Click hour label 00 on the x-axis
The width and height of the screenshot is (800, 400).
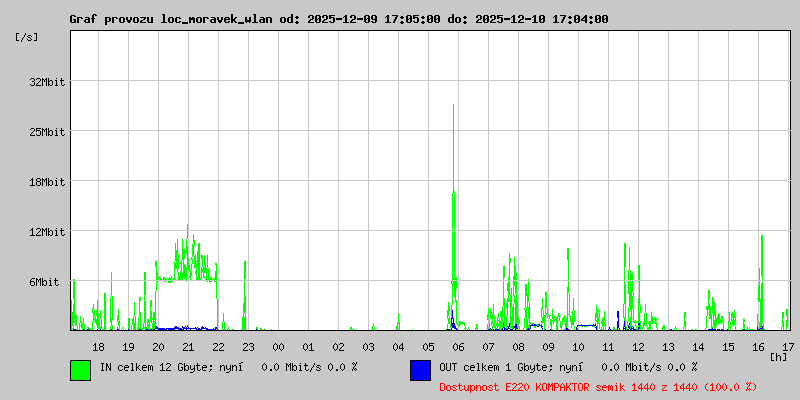click(278, 347)
